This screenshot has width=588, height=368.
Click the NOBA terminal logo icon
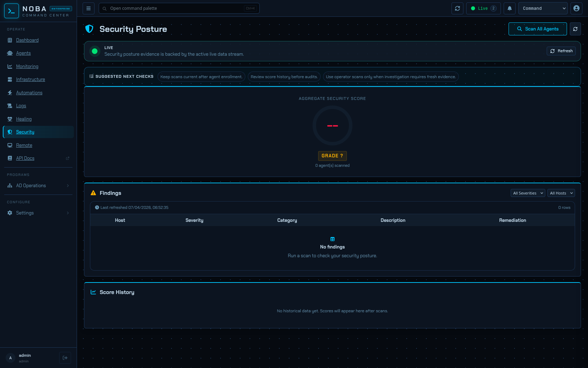[x=11, y=11]
